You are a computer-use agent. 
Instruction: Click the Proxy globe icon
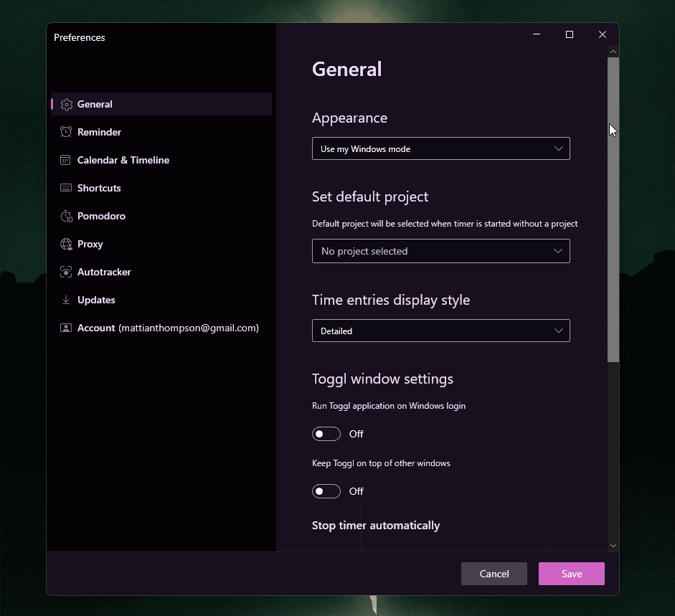coord(66,244)
